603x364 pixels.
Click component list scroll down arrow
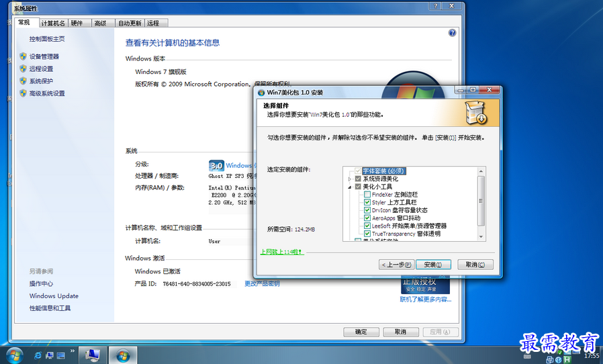point(481,237)
